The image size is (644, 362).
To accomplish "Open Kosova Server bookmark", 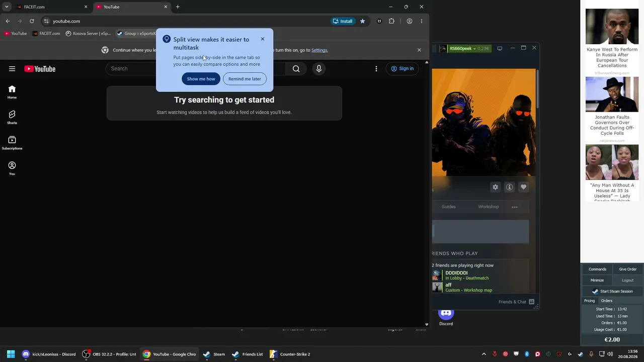I will [89, 34].
